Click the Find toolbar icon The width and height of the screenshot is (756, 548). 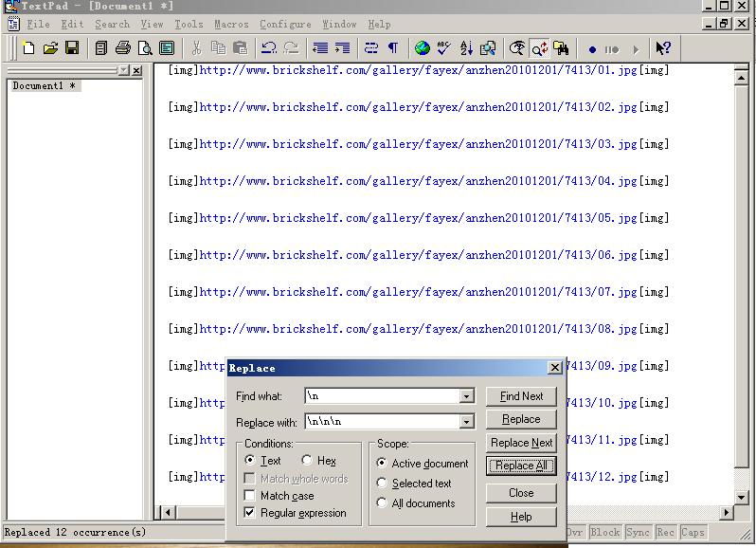pos(517,48)
